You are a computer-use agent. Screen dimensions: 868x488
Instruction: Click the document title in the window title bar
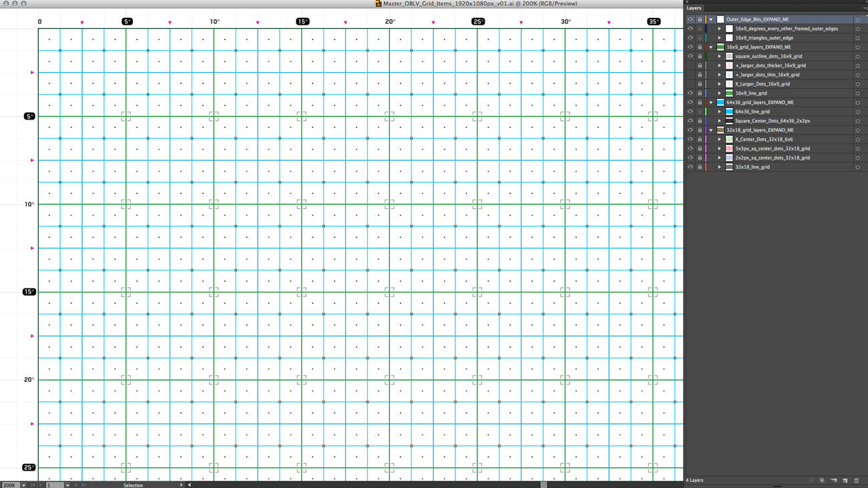click(x=480, y=3)
